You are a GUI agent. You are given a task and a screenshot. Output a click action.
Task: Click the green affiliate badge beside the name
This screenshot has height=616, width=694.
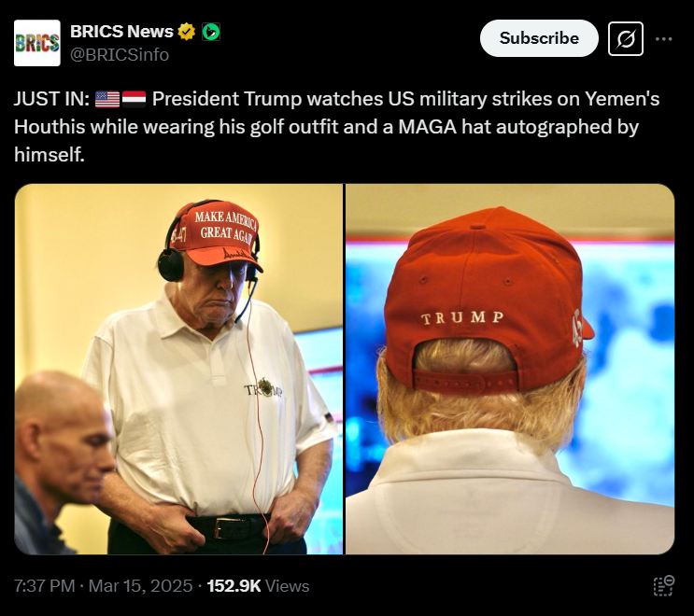tap(211, 32)
